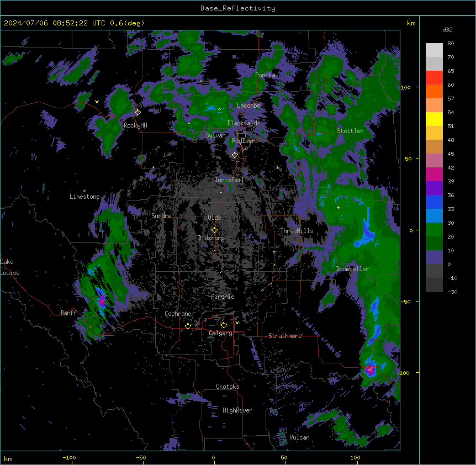Pick the red 60-65 dBZ legend swatch
The image size is (476, 465).
pyautogui.click(x=434, y=78)
